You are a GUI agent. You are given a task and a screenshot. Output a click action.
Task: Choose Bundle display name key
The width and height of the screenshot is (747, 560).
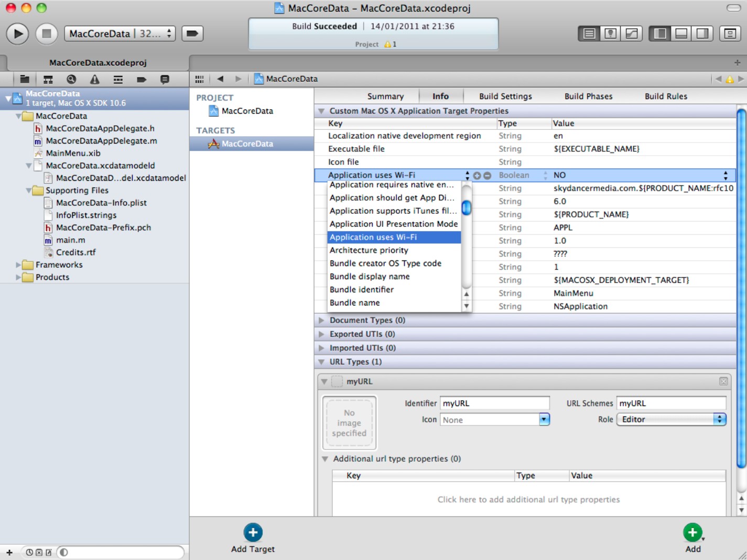click(394, 277)
